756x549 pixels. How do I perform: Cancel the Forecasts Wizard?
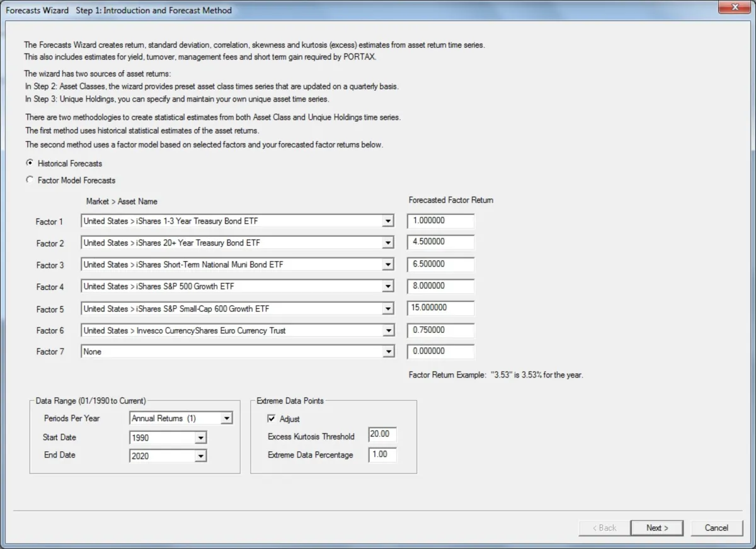717,528
